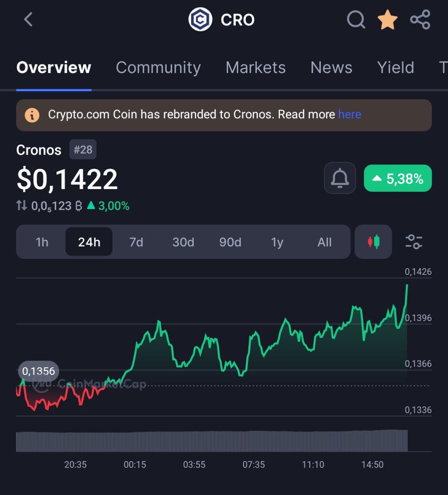The height and width of the screenshot is (495, 448).
Task: Tap the green 5,38% change badge
Action: (398, 178)
